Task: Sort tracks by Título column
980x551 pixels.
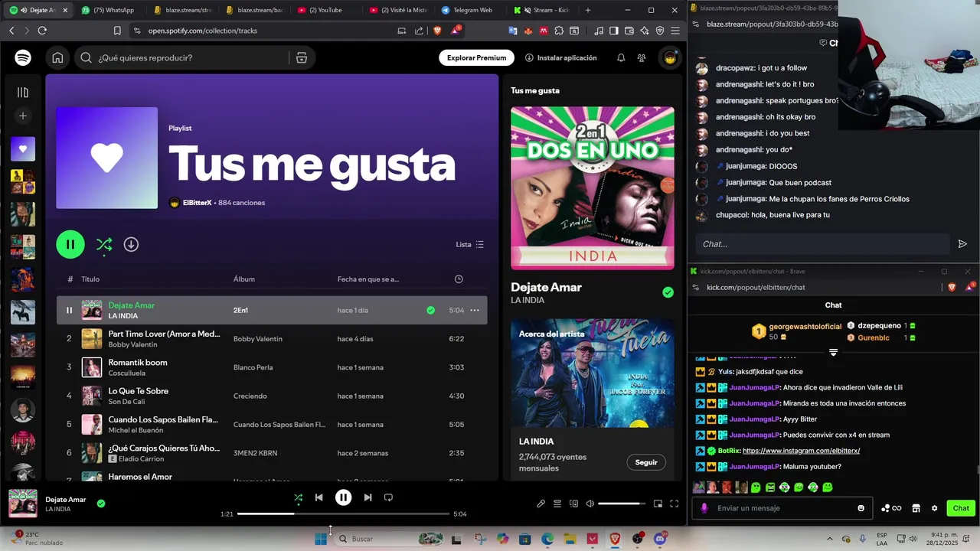Action: (90, 279)
